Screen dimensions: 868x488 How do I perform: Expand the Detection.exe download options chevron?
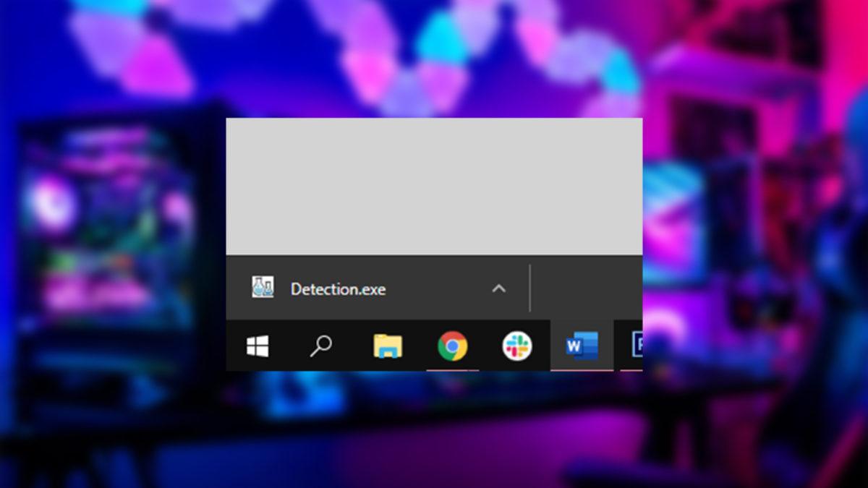pyautogui.click(x=498, y=288)
